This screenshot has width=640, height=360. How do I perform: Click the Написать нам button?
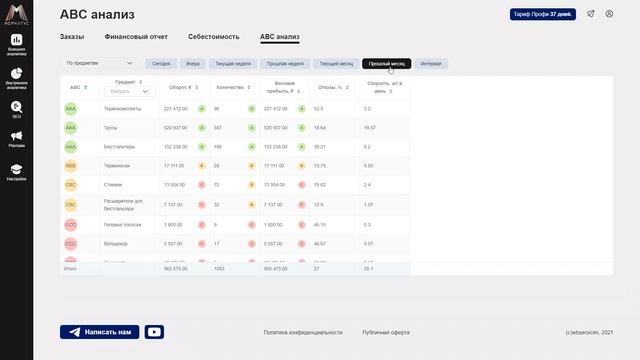[100, 332]
